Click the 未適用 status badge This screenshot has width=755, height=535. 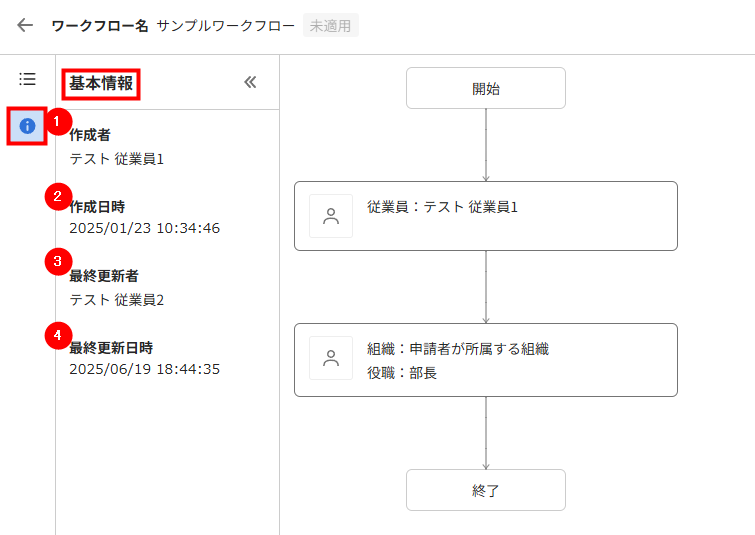pos(330,26)
